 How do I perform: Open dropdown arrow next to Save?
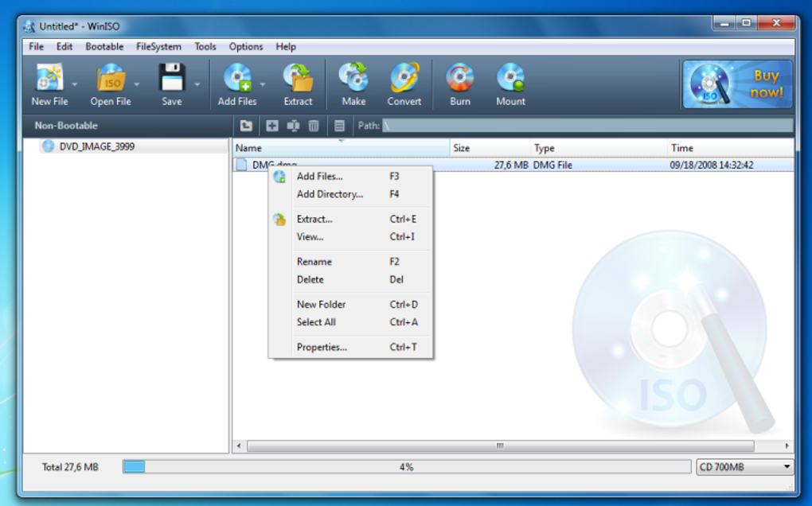coord(197,84)
